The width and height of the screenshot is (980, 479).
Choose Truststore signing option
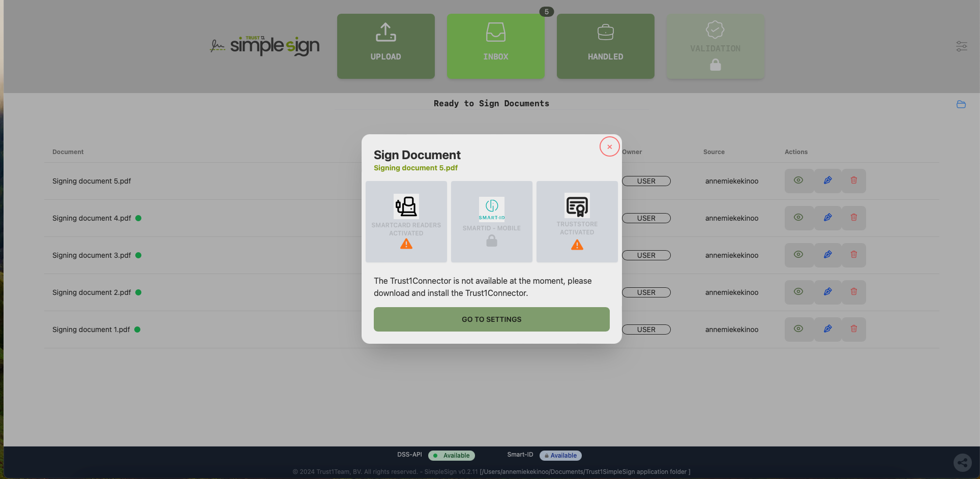[577, 222]
